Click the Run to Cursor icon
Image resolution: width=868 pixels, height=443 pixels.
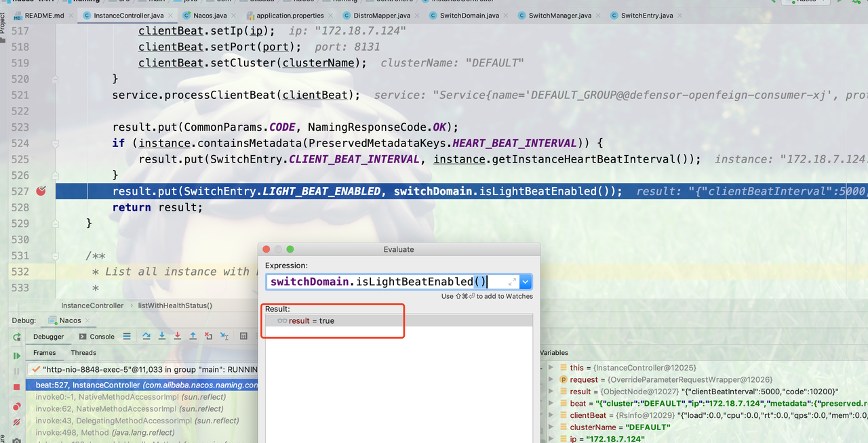[x=224, y=337]
